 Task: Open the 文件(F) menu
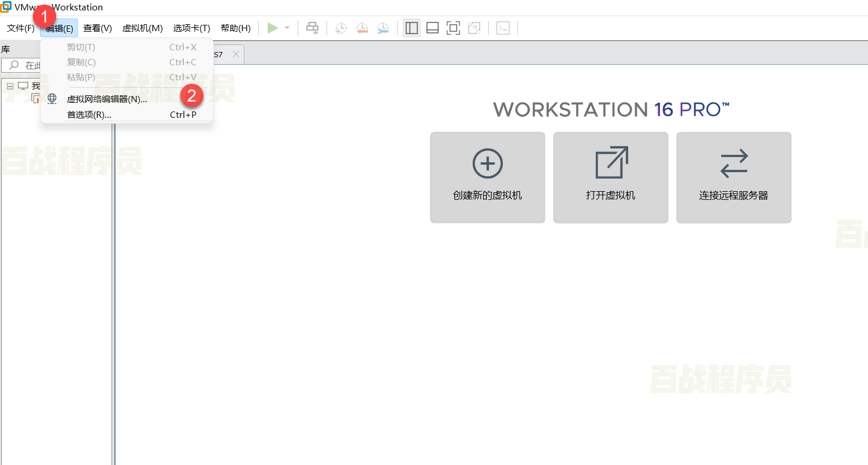(x=21, y=28)
